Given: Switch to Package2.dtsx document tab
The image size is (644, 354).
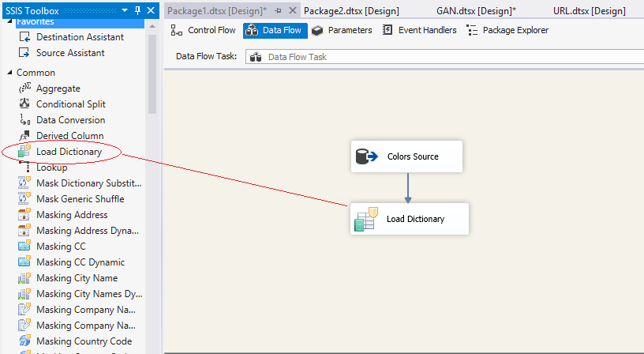Looking at the screenshot, I should click(351, 11).
